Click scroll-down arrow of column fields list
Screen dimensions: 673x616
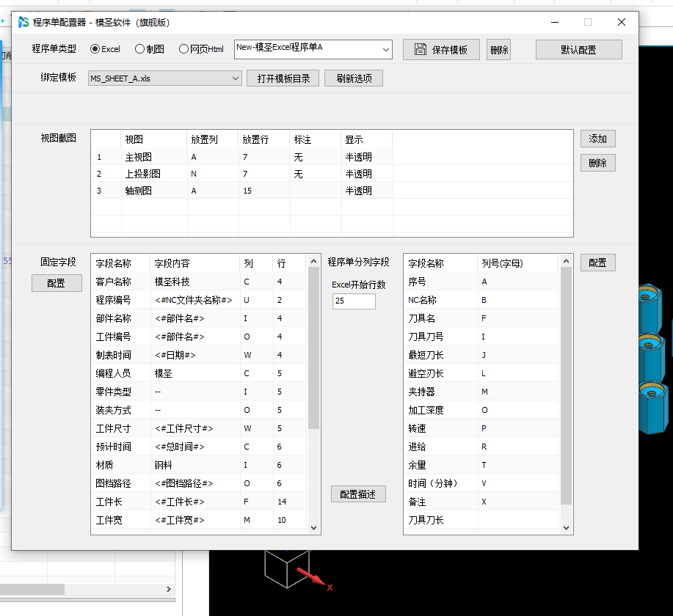click(x=566, y=527)
